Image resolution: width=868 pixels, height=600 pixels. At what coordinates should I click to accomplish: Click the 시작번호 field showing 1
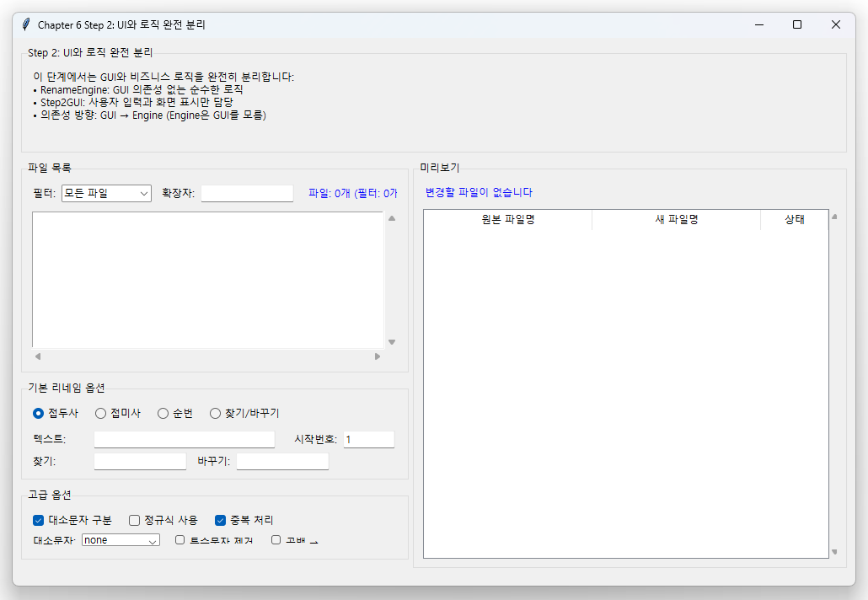[368, 439]
